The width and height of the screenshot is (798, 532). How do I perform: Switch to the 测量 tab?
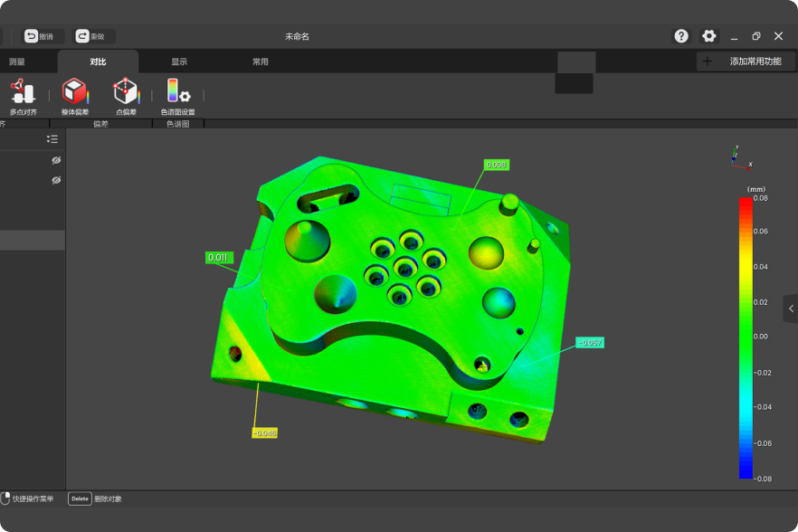(x=17, y=62)
